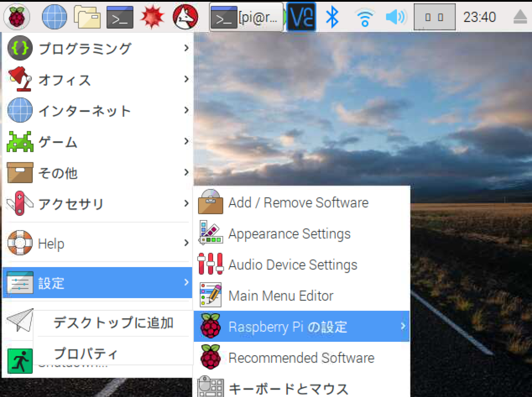
Task: Open the インターネット menu category
Action: pos(98,111)
